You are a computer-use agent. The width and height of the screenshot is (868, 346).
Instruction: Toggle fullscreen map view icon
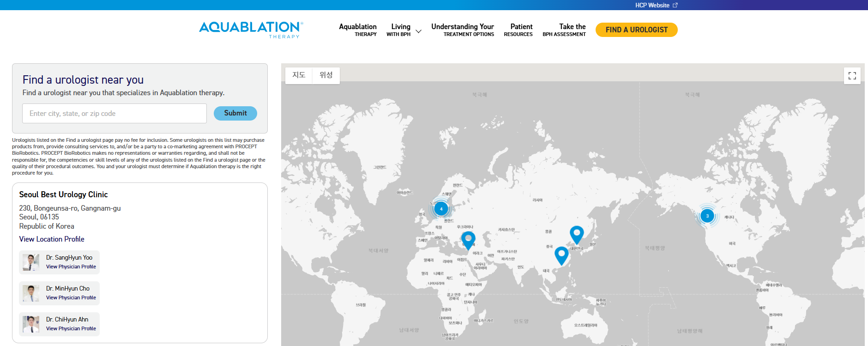[852, 76]
